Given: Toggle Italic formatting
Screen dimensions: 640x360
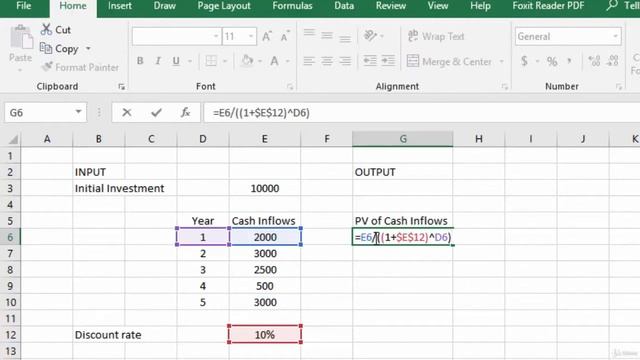Looking at the screenshot, I should pos(158,61).
